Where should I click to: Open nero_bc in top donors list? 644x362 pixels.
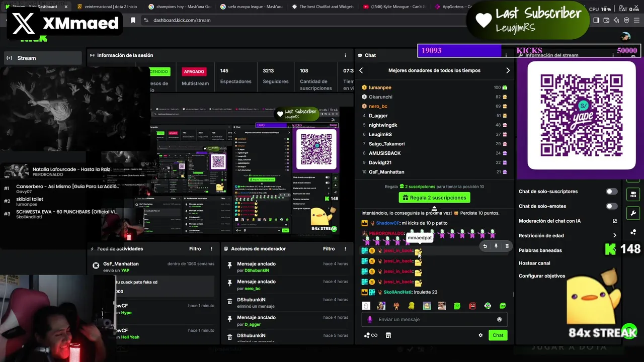point(378,106)
